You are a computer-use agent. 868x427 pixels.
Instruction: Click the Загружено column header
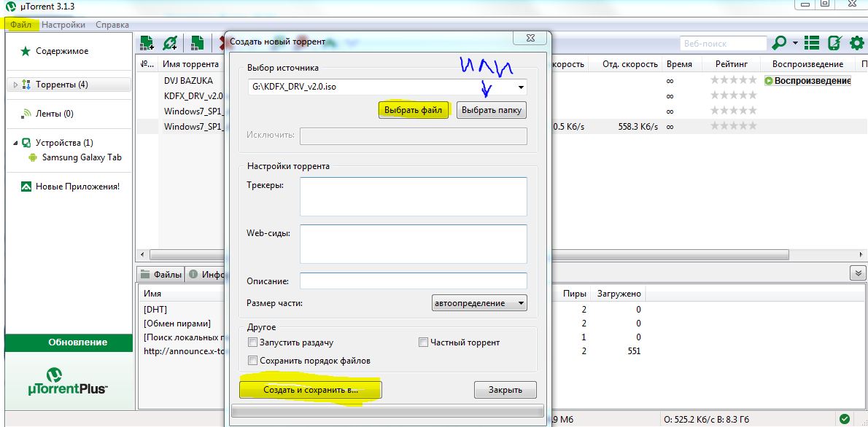pyautogui.click(x=619, y=294)
